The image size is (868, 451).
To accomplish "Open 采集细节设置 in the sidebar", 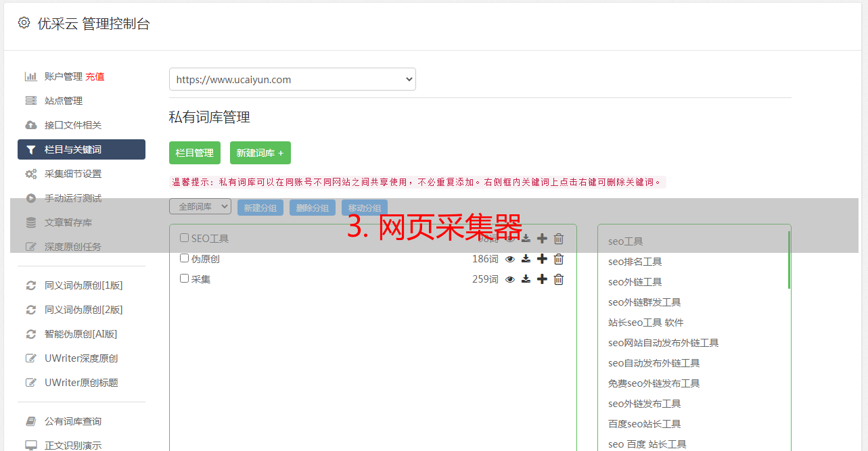I will [73, 174].
